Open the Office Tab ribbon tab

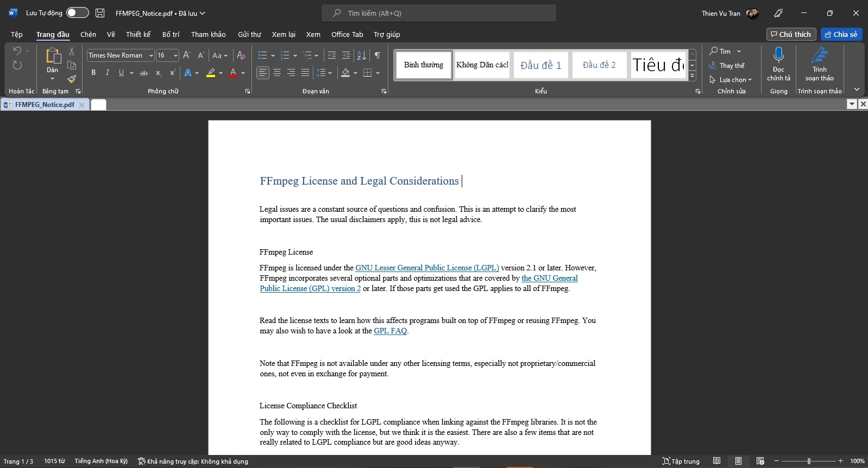[347, 34]
